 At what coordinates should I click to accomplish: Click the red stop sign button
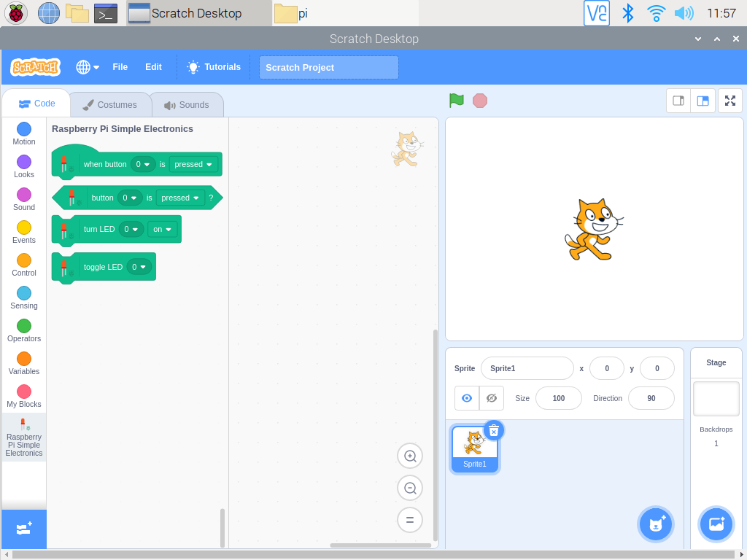[480, 101]
